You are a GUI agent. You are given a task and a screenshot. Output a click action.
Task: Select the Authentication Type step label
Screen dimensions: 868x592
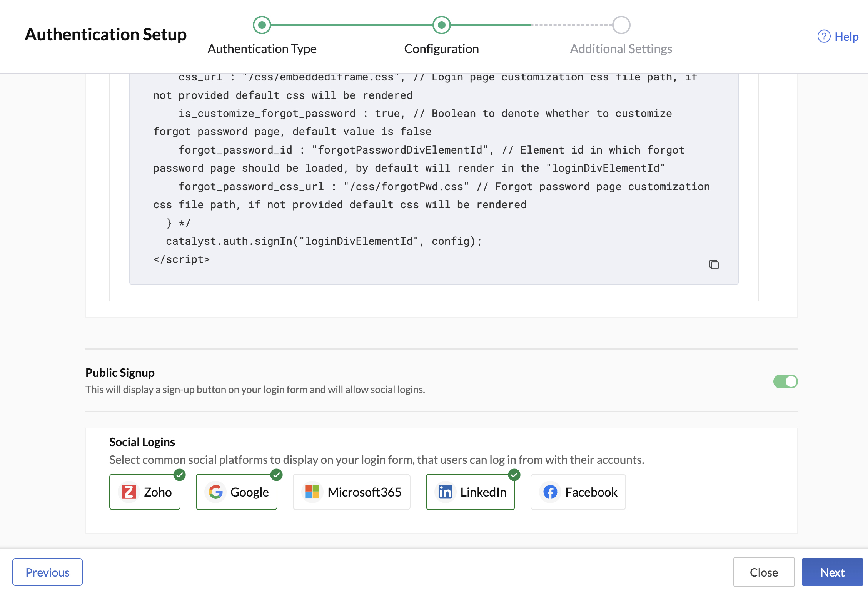click(262, 48)
